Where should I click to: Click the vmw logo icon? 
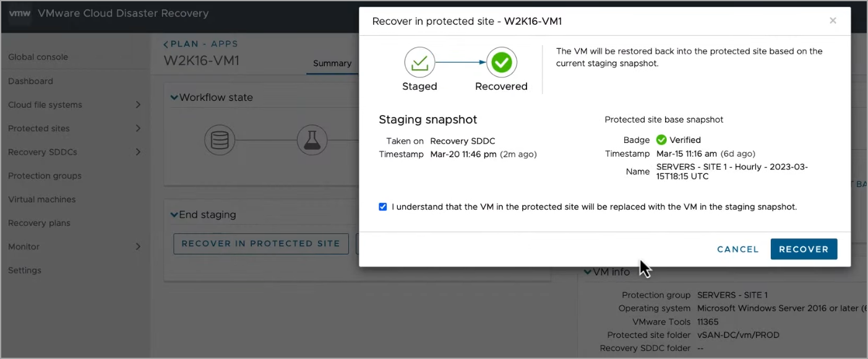click(20, 13)
